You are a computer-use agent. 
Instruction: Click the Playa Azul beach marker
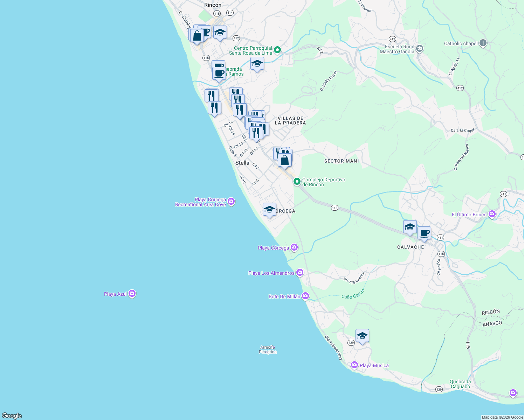tap(131, 294)
